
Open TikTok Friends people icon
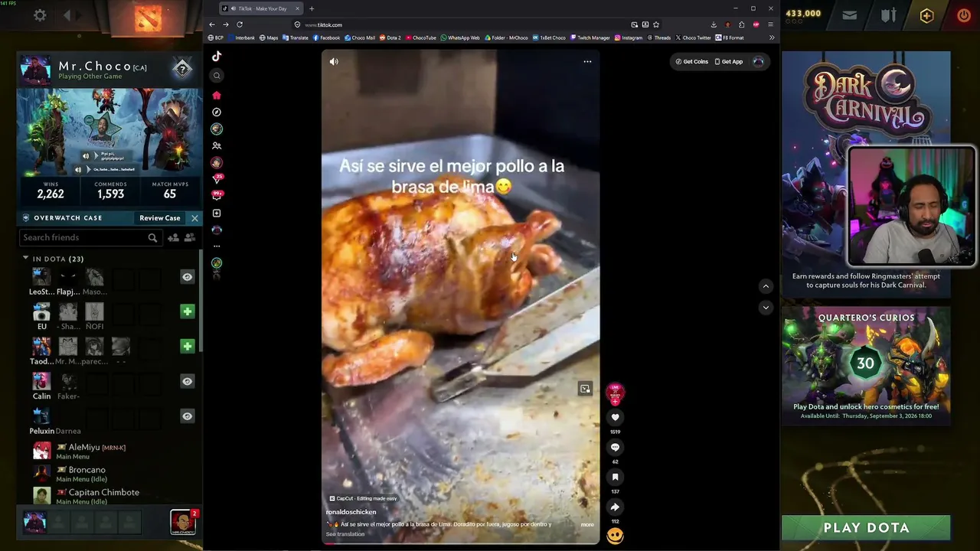pos(217,145)
